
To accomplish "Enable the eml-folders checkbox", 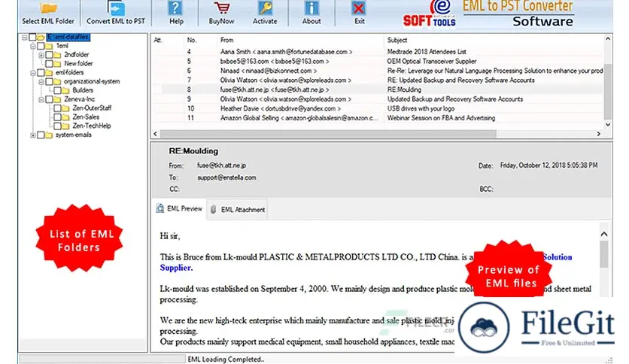I will pyautogui.click(x=41, y=72).
